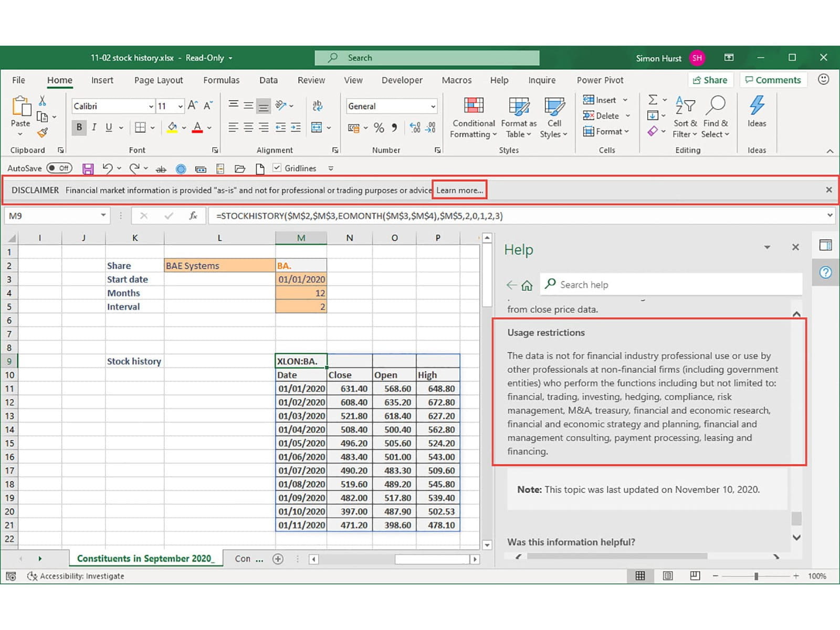Viewport: 840px width, 630px height.
Task: Click the Share button
Action: click(710, 80)
